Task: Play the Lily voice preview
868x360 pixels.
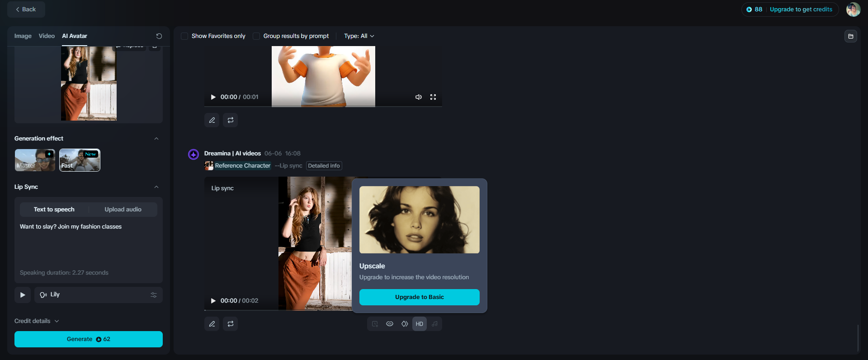Action: coord(23,295)
